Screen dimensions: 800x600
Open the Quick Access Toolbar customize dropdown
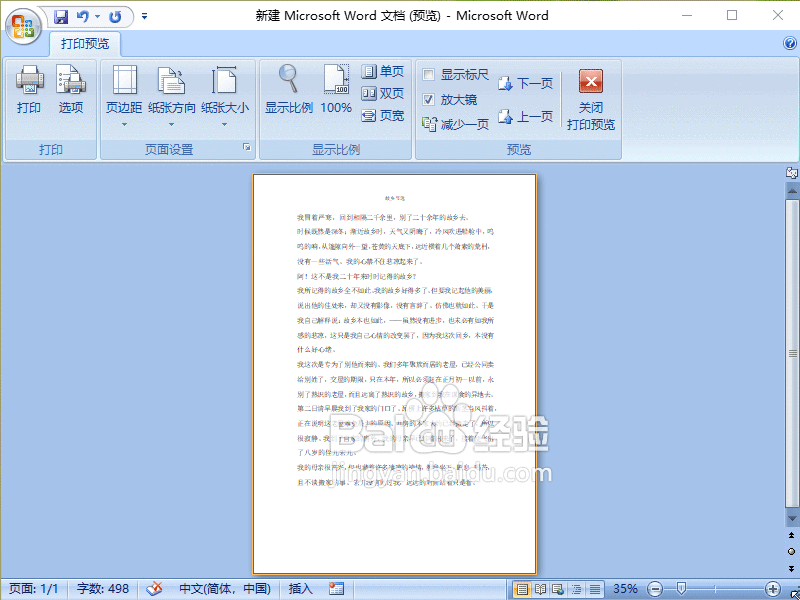142,16
